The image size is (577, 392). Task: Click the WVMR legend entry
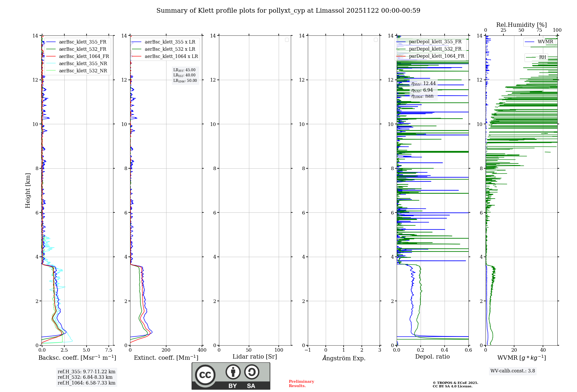(x=545, y=42)
